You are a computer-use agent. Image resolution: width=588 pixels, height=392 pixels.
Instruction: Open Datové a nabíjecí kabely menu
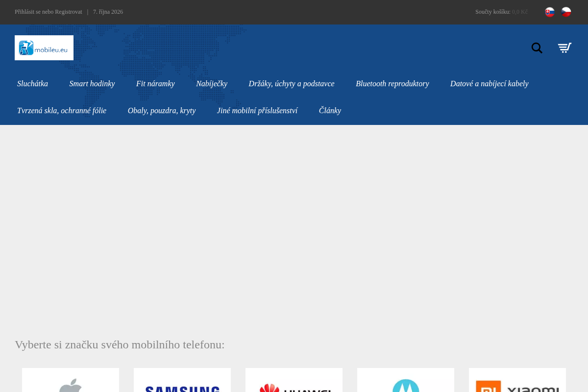[x=490, y=84]
